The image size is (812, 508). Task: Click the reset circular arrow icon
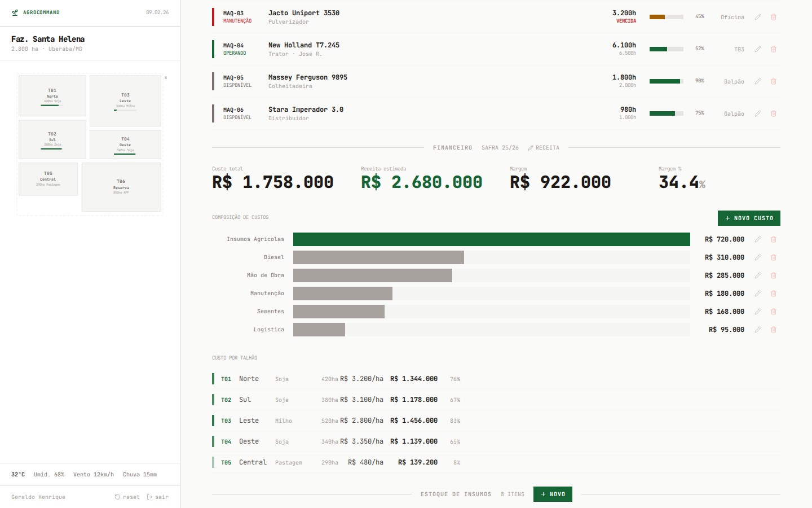[x=117, y=497]
